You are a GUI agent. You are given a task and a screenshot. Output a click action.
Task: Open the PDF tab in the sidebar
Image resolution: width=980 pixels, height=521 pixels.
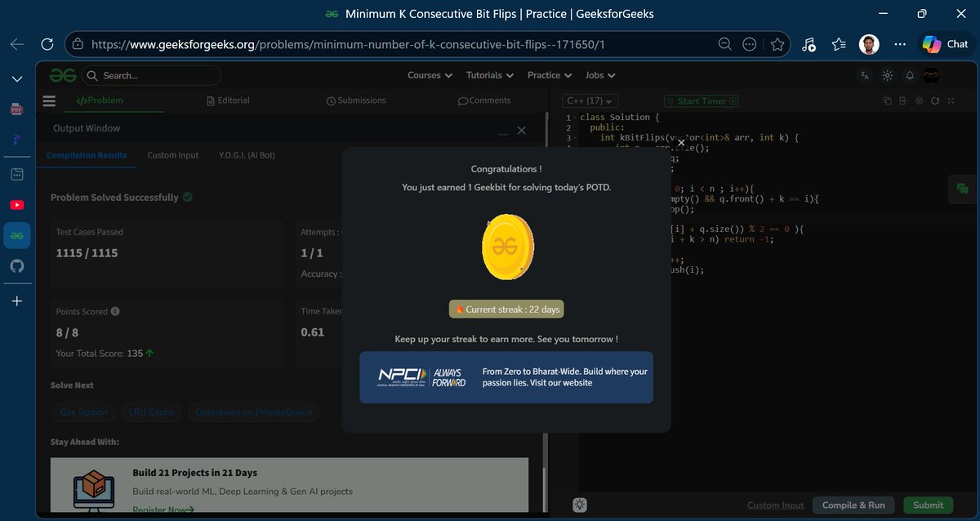point(17,108)
